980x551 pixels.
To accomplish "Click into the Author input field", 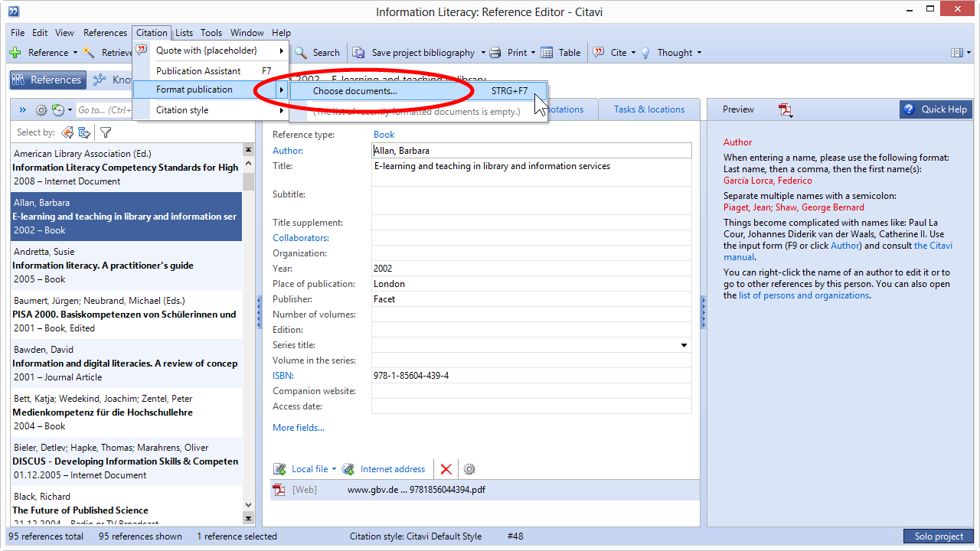I will [531, 151].
